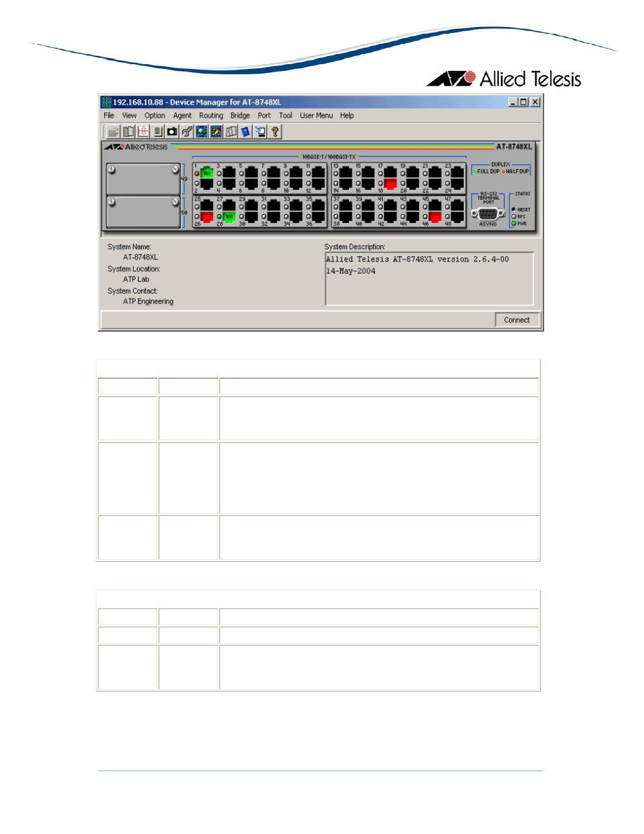Click the yellow question mark help icon
The width and height of the screenshot is (644, 834).
pyautogui.click(x=275, y=132)
